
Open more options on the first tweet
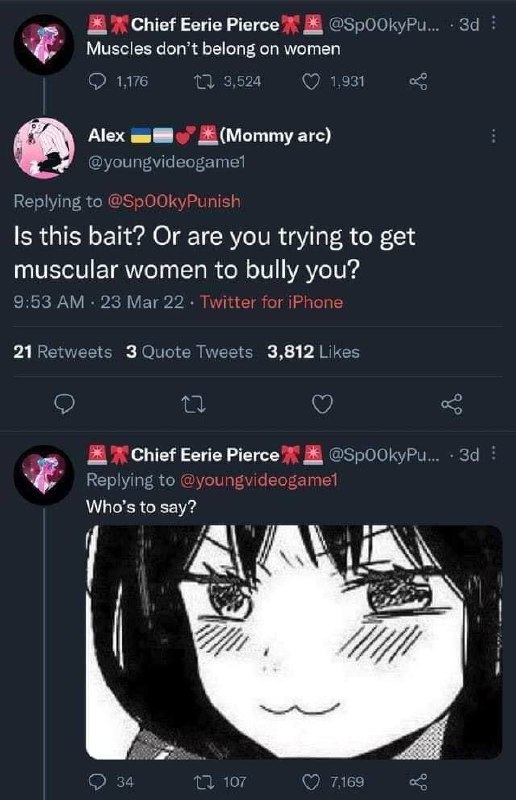(x=493, y=23)
